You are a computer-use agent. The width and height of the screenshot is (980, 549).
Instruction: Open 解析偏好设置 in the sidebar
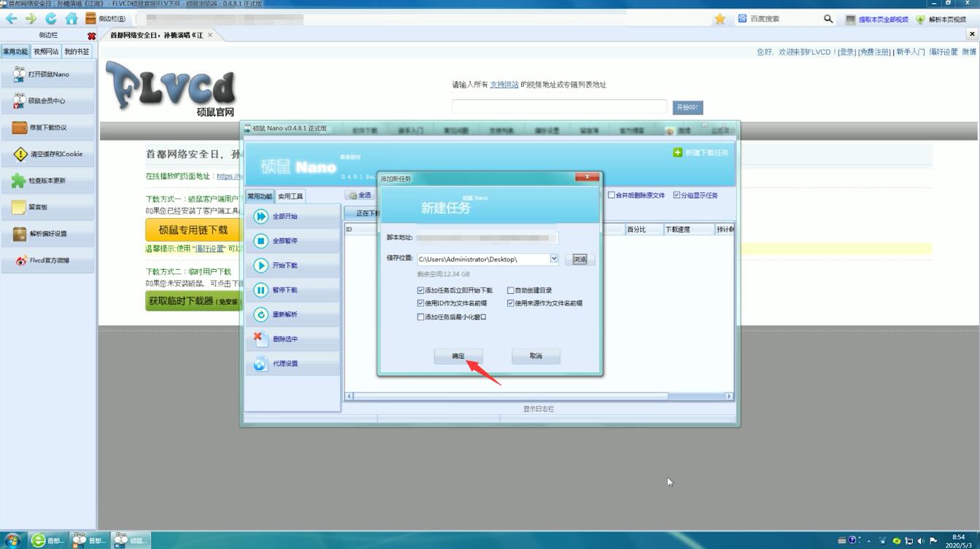(x=48, y=234)
